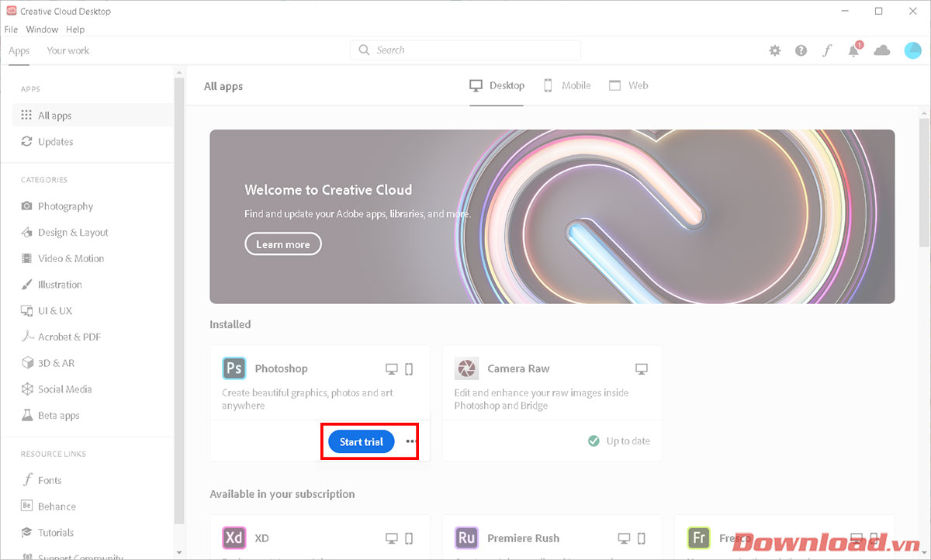Click the Creative Cloud title bar logo
Viewport: 931px width, 560px height.
(x=11, y=11)
